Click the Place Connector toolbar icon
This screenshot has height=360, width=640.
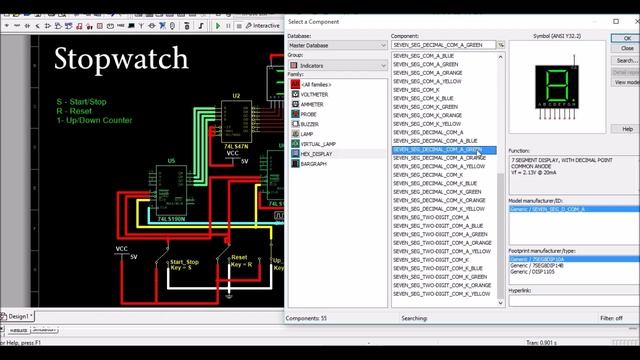pyautogui.click(x=172, y=26)
